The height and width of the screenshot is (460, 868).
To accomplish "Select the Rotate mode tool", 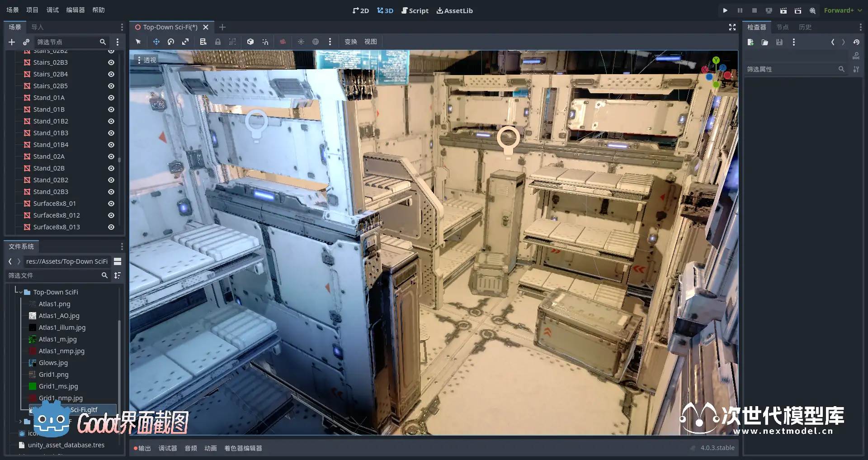I will [171, 42].
